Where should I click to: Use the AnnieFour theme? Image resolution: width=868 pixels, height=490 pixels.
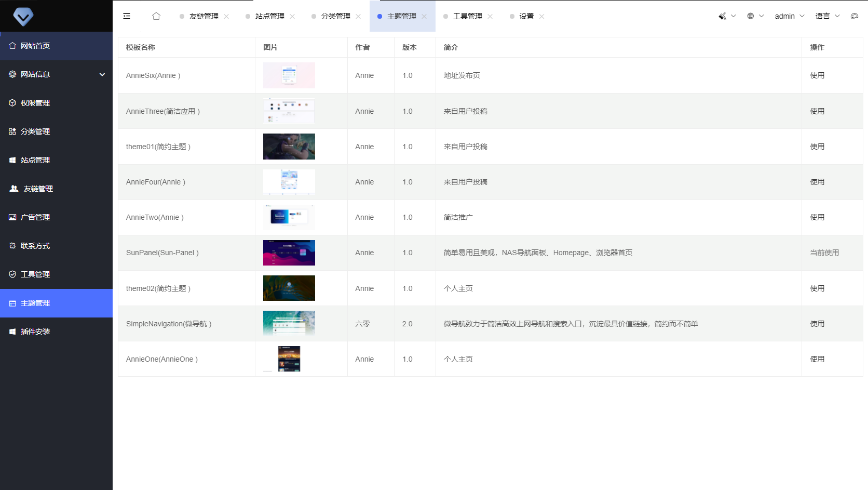pos(817,182)
